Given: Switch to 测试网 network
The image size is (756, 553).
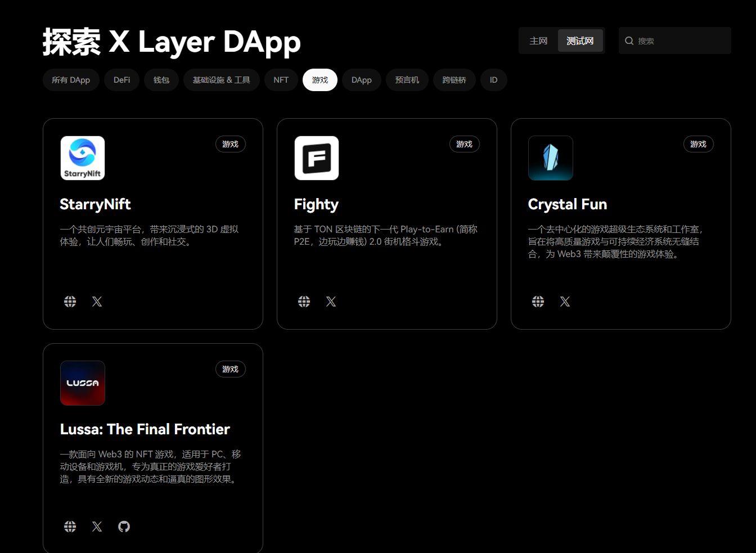Looking at the screenshot, I should click(580, 41).
